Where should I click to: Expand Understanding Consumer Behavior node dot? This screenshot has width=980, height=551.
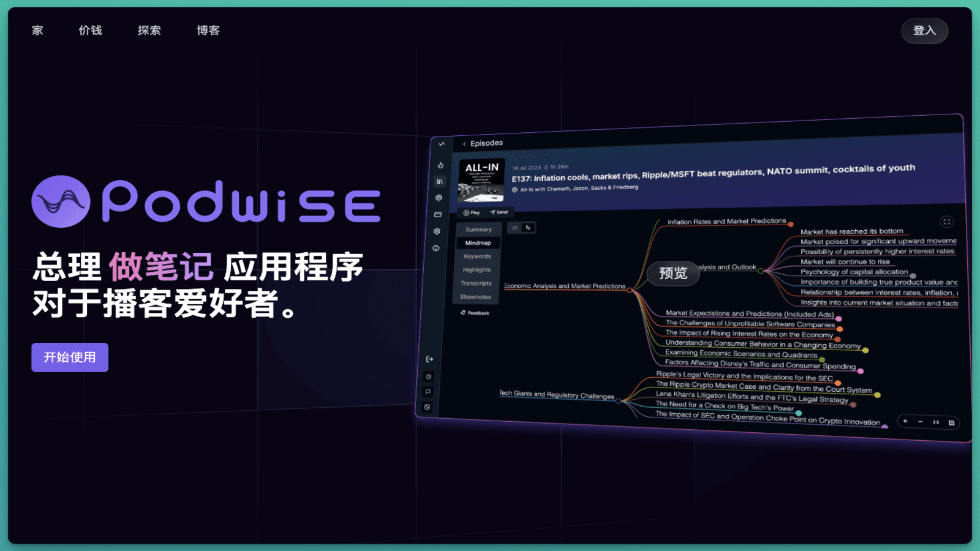865,350
